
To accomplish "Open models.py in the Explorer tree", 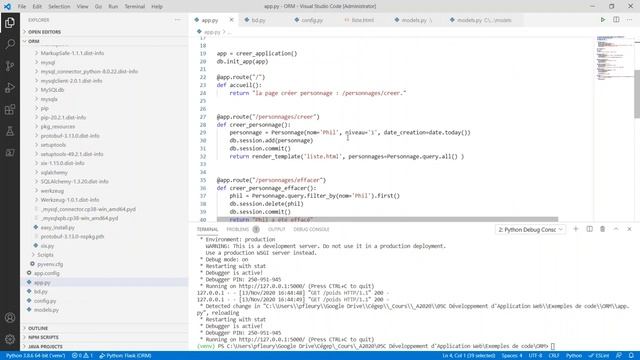I will tap(46, 310).
